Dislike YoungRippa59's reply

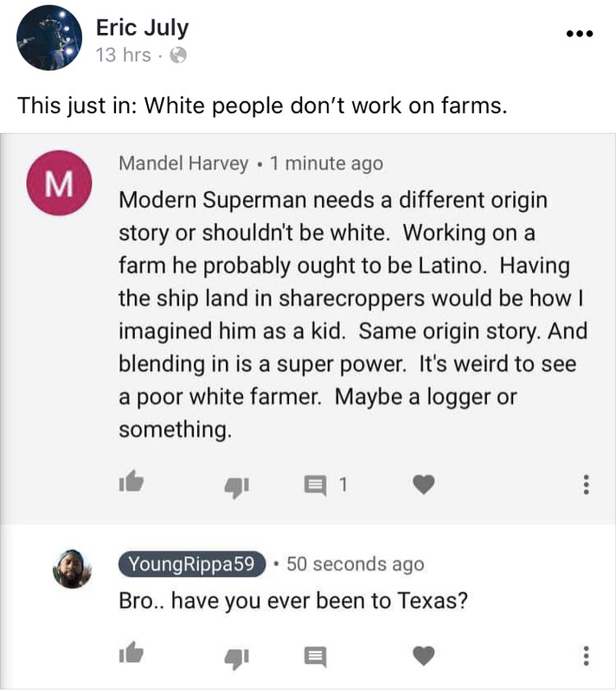click(236, 658)
